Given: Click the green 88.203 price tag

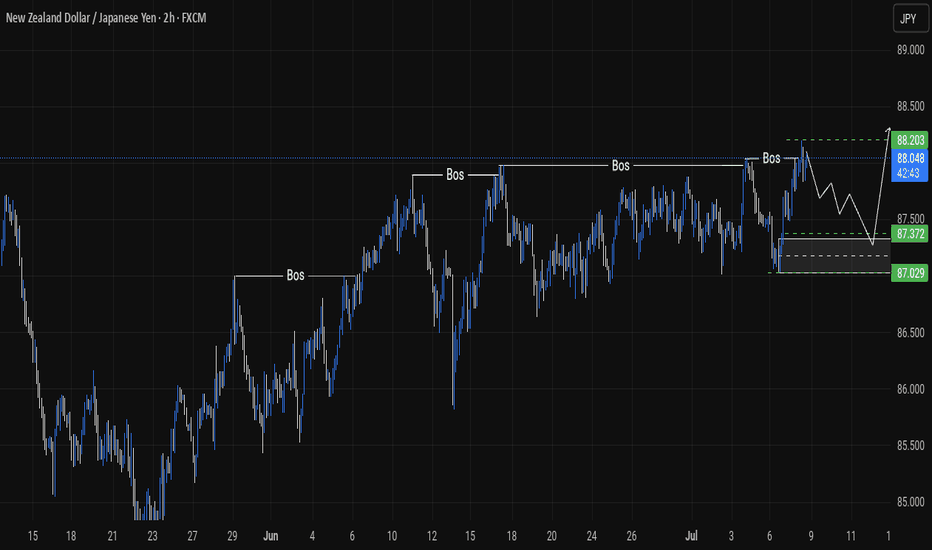Looking at the screenshot, I should click(909, 140).
